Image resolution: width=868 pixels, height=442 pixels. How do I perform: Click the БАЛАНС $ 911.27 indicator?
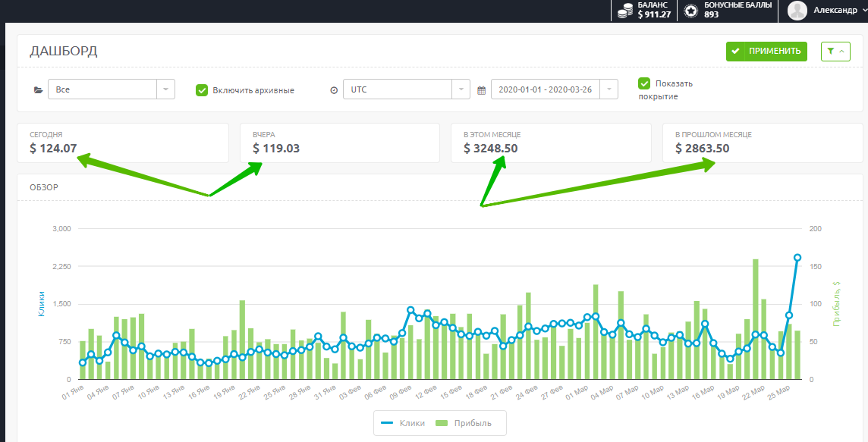pyautogui.click(x=644, y=11)
